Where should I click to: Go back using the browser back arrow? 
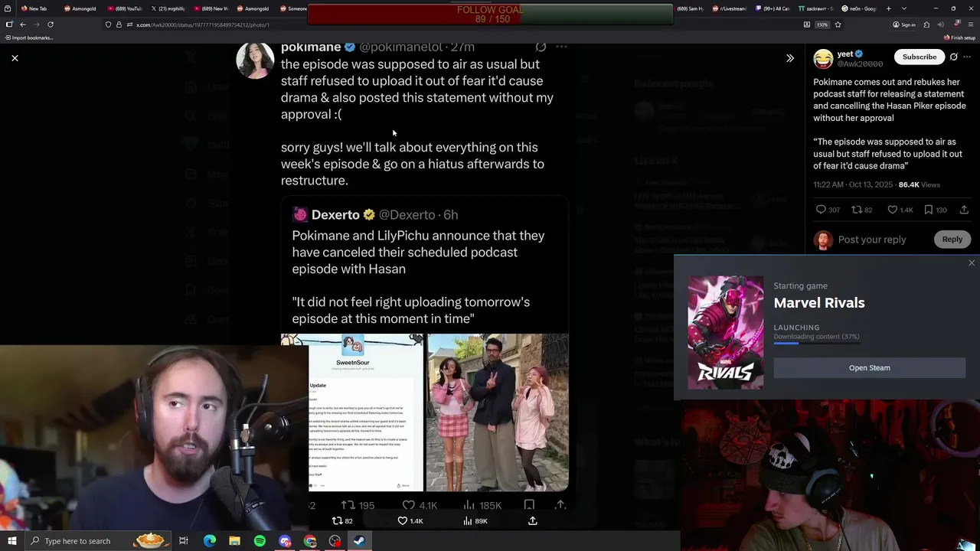coord(22,24)
